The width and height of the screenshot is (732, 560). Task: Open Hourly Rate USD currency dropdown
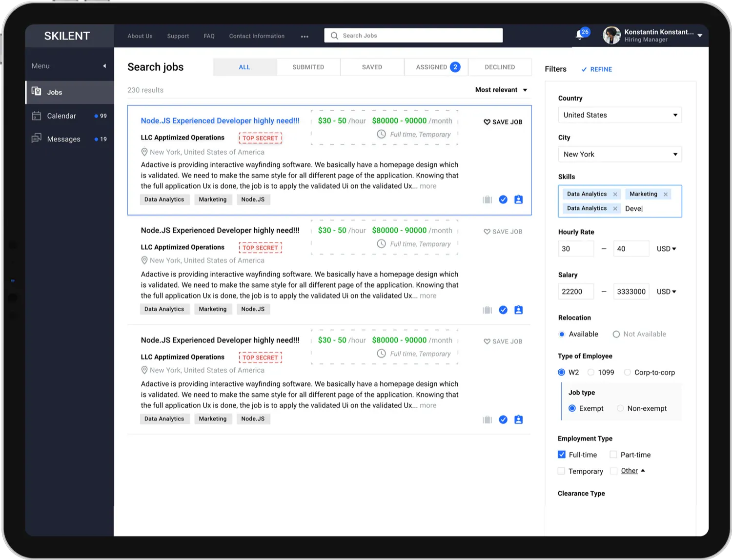tap(666, 249)
